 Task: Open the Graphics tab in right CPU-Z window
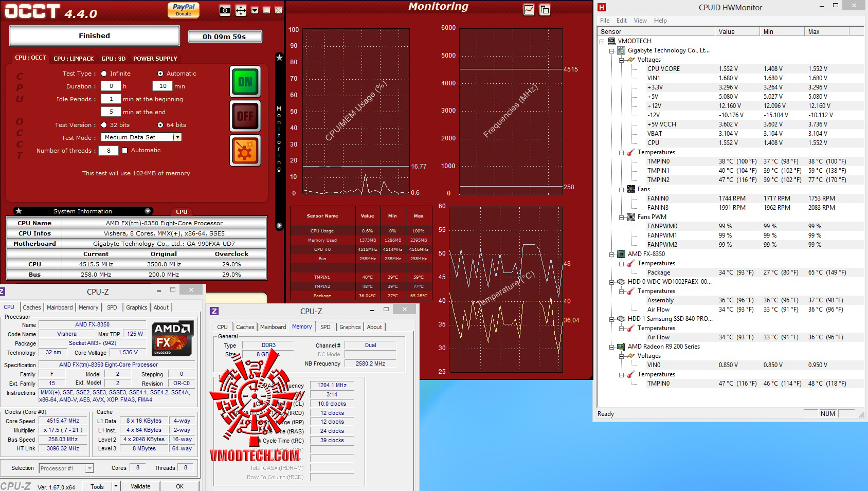(x=350, y=327)
